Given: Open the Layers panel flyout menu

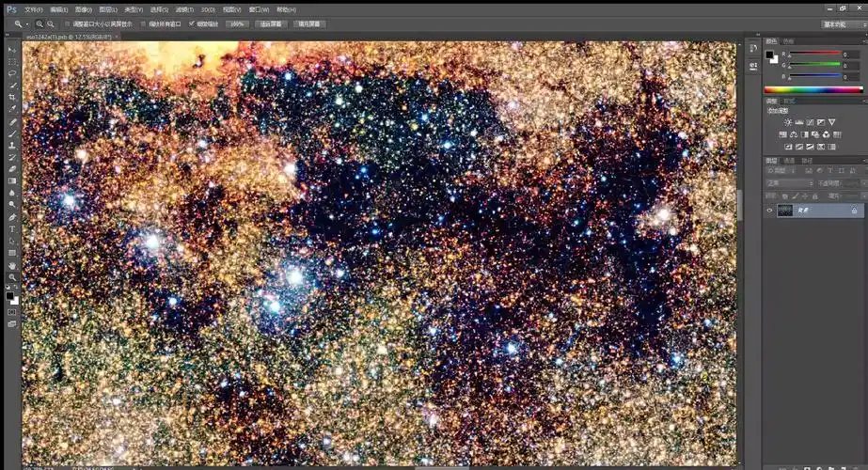Looking at the screenshot, I should point(864,161).
